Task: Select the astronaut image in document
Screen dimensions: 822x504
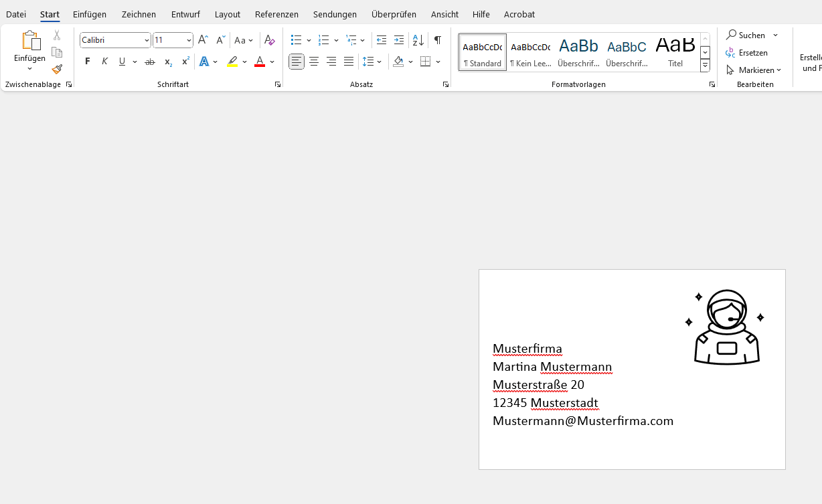Action: tap(726, 327)
